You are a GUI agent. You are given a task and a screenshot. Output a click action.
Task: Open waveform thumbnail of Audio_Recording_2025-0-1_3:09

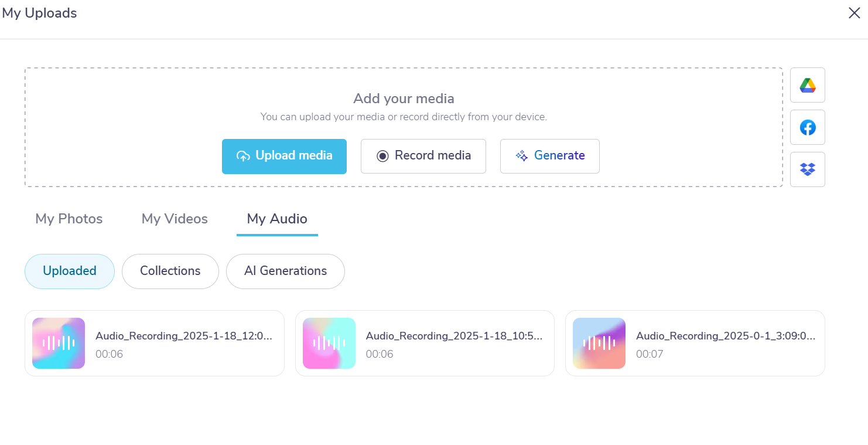pyautogui.click(x=599, y=343)
